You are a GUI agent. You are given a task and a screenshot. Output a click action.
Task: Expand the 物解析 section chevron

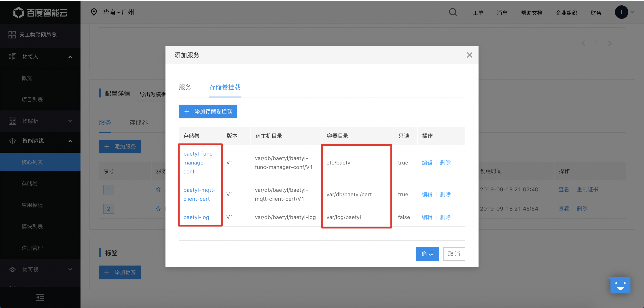70,121
